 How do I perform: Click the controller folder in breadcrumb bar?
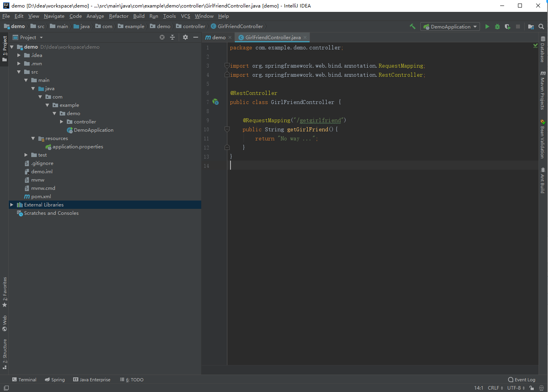tap(191, 26)
